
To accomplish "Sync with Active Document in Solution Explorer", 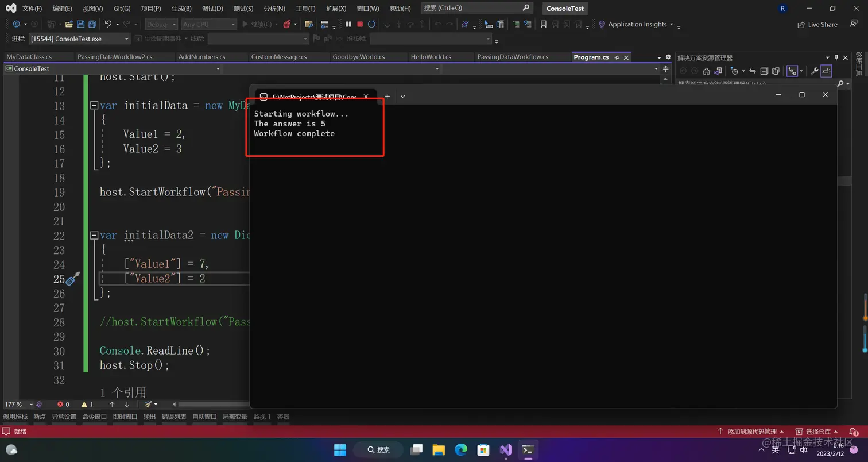I will 753,71.
